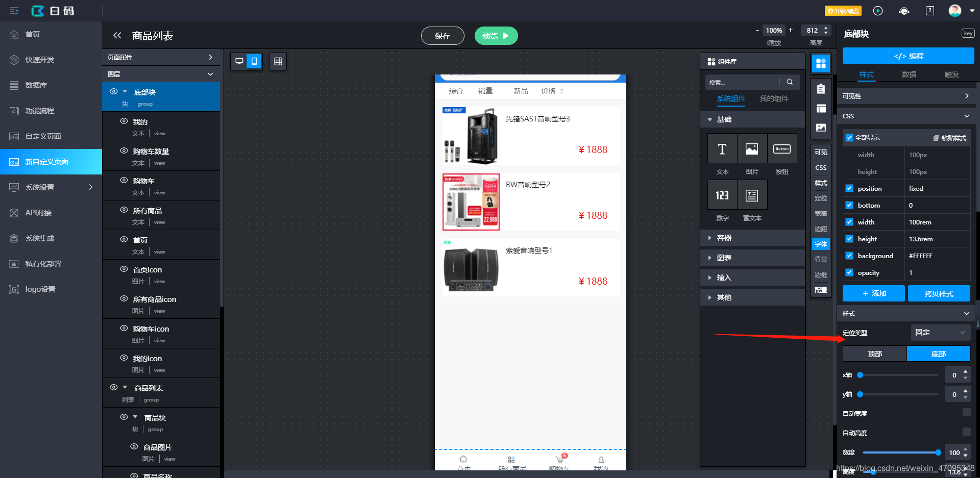The image size is (980, 478).
Task: Click the shopping cart icon in phone preview
Action: point(560,459)
